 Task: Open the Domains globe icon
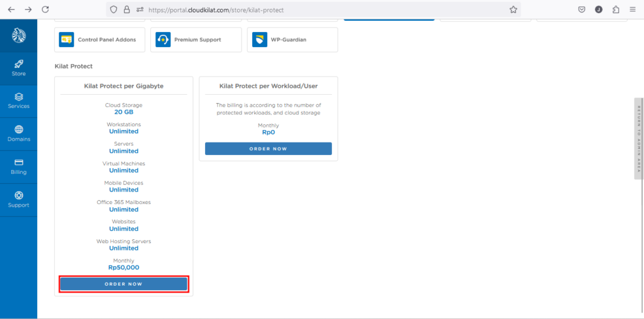pyautogui.click(x=18, y=129)
